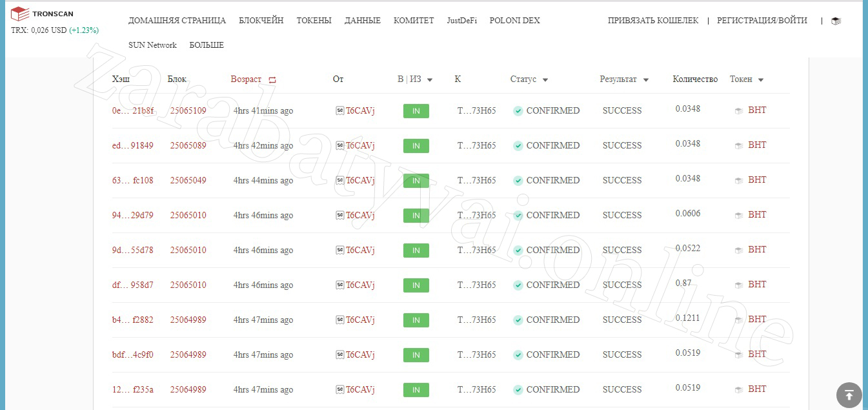
Task: Click amount 0.87 in row df…958d7
Action: (x=683, y=283)
